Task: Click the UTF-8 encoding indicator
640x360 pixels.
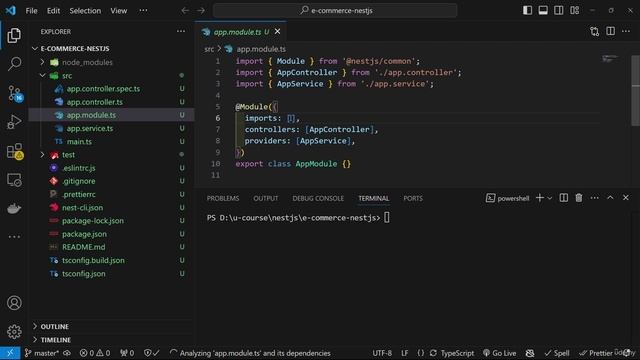Action: [382, 353]
